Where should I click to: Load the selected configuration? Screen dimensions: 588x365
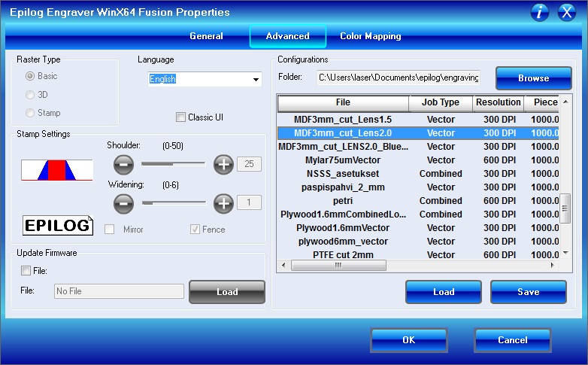click(x=444, y=292)
